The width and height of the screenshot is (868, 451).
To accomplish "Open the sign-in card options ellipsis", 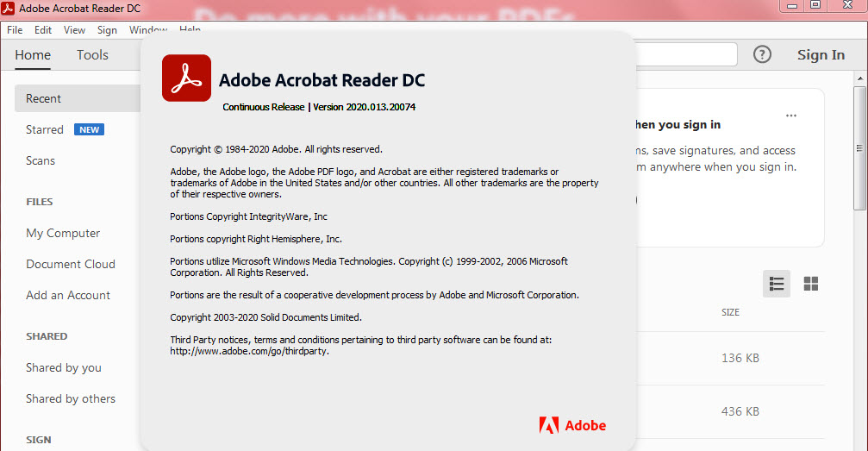I will click(791, 116).
